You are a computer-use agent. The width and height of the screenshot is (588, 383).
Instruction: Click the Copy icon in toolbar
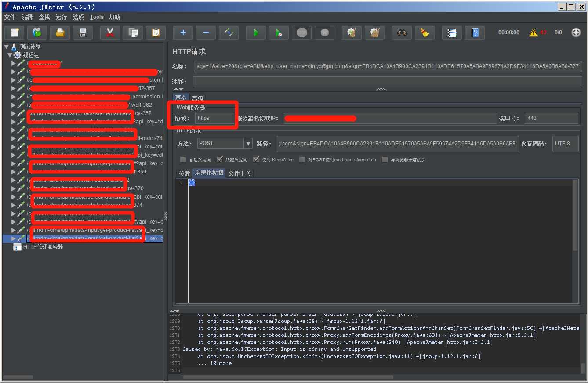click(x=133, y=33)
